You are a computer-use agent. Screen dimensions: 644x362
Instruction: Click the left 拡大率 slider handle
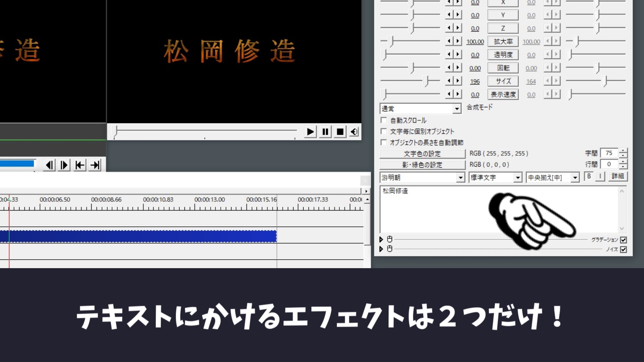coord(391,42)
